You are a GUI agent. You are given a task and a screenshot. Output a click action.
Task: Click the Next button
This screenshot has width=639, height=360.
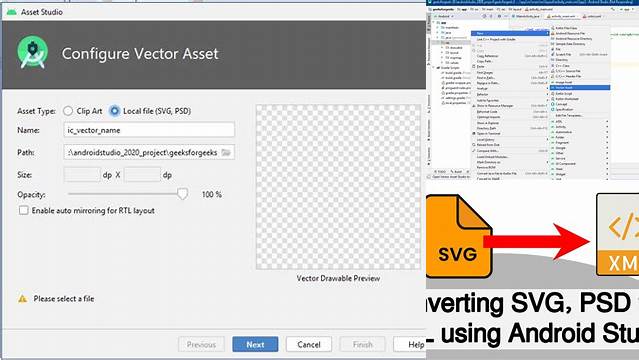coord(255,345)
